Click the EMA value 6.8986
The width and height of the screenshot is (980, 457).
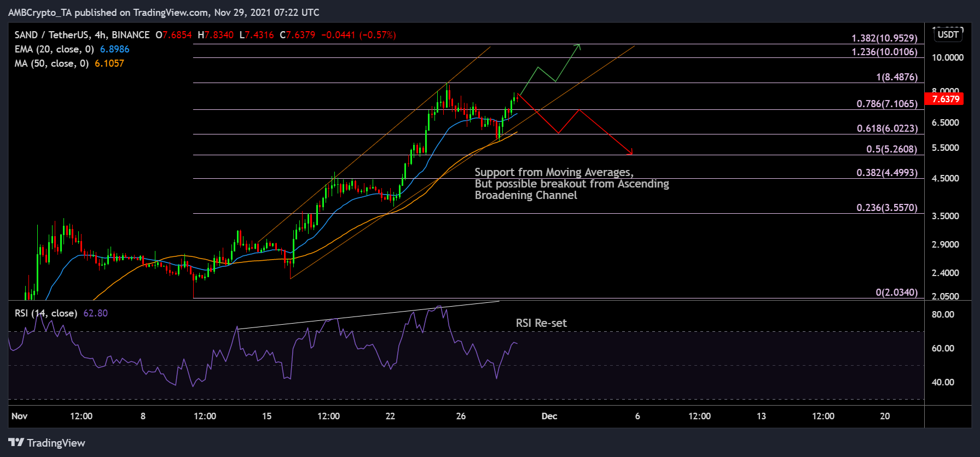coord(114,49)
